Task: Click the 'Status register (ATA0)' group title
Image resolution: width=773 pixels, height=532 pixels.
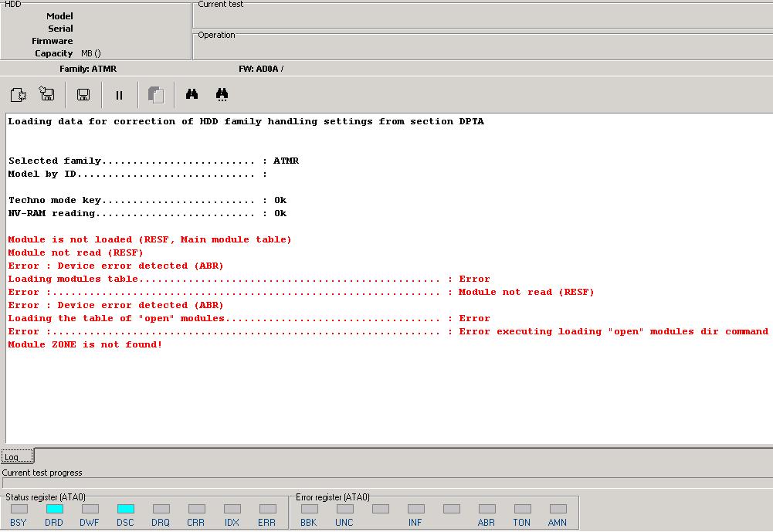Action: (46, 497)
